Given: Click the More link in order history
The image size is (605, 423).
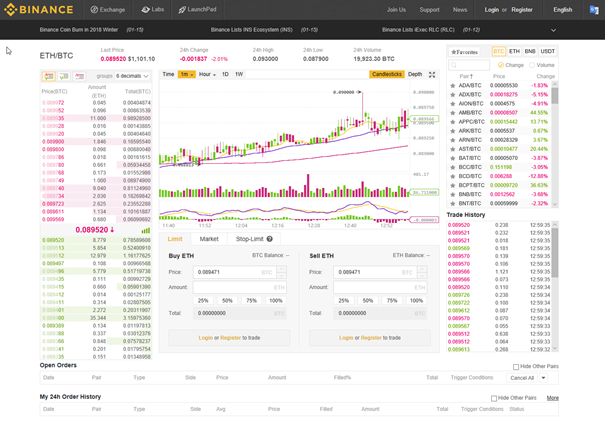Looking at the screenshot, I should pyautogui.click(x=553, y=398).
